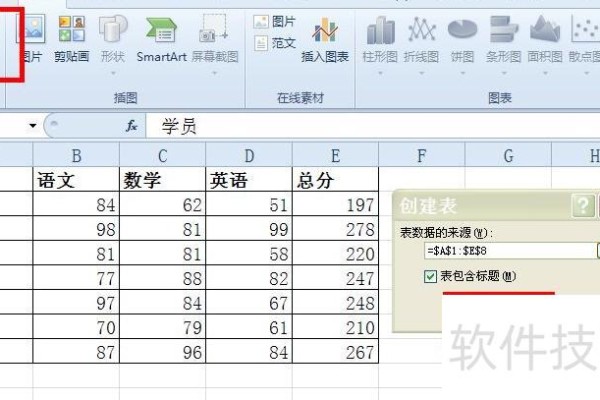The image size is (600, 400).
Task: Click the cell with total 267
Action: click(x=336, y=351)
